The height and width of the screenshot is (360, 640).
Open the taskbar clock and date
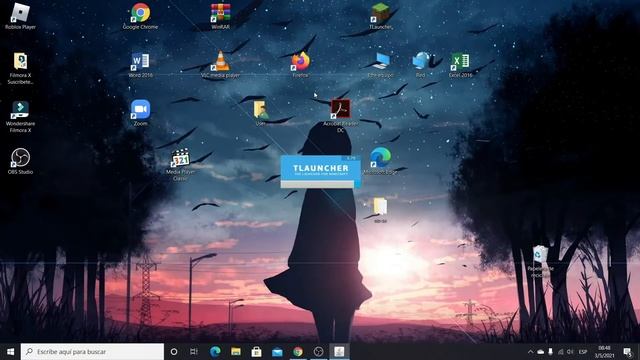604,351
